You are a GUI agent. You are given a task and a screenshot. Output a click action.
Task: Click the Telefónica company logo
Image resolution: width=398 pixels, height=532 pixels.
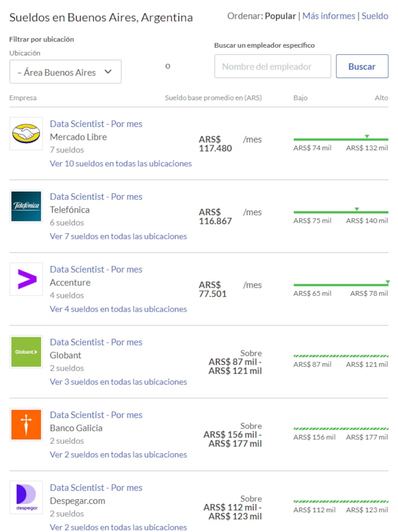(26, 207)
